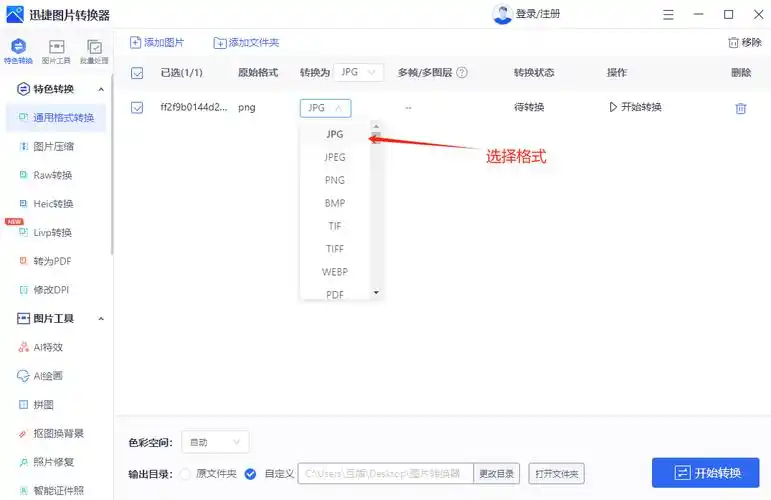Select the 原文件夹 radio button

(185, 474)
